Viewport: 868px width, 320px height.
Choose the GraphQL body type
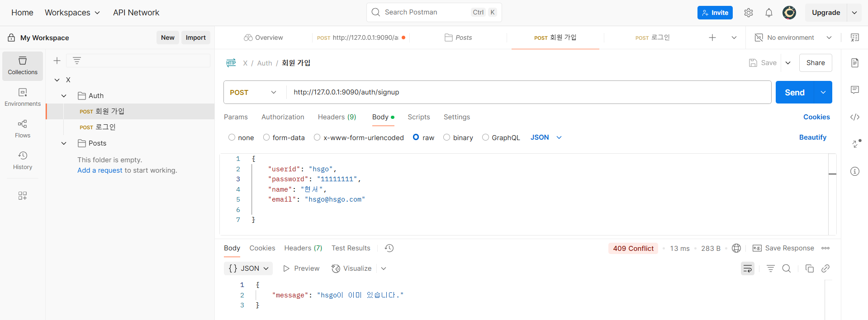point(485,137)
